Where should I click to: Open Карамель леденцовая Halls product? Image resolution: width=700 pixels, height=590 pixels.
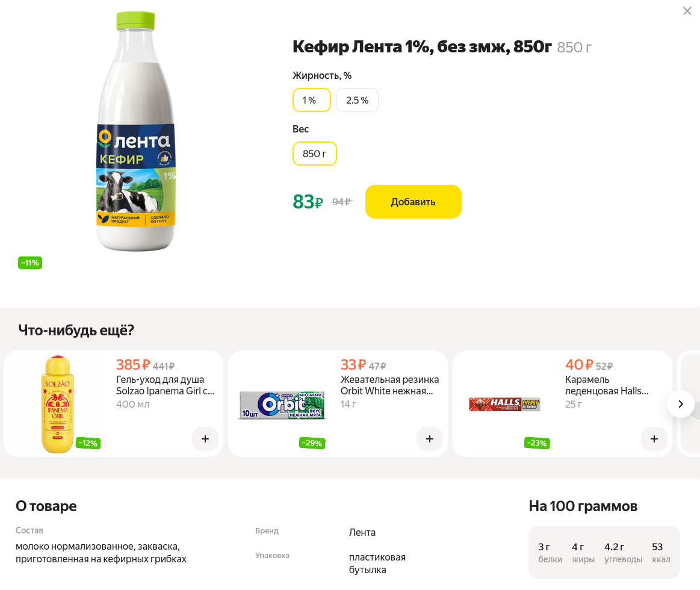607,385
